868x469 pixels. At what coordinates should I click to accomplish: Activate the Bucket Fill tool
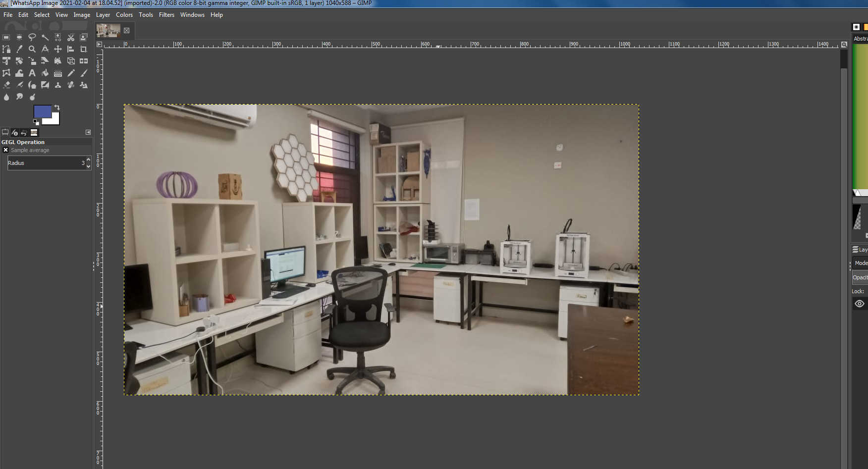pos(45,73)
